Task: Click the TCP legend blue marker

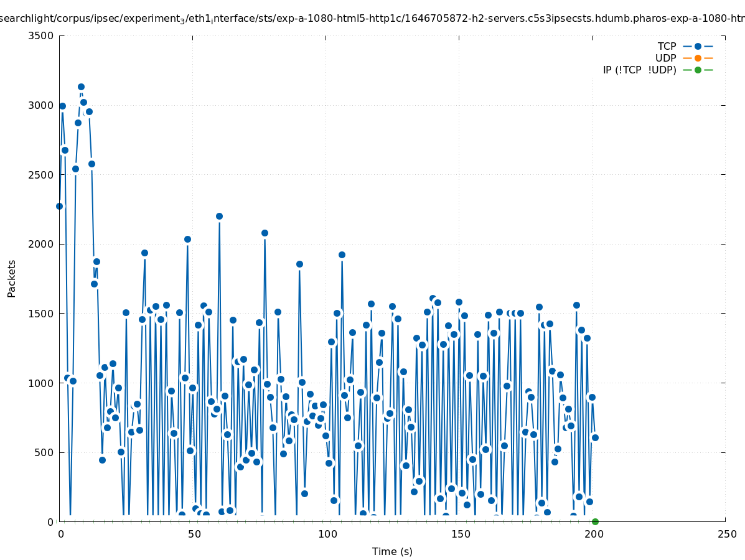Action: [698, 46]
